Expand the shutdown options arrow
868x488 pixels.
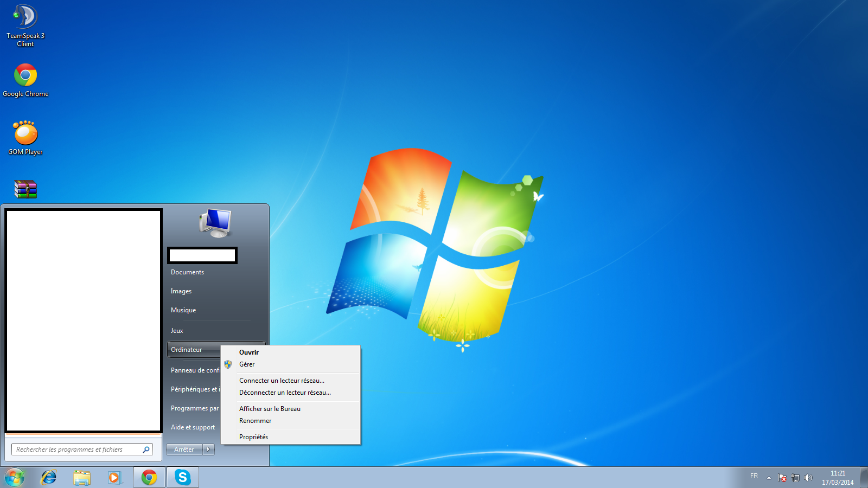[208, 450]
